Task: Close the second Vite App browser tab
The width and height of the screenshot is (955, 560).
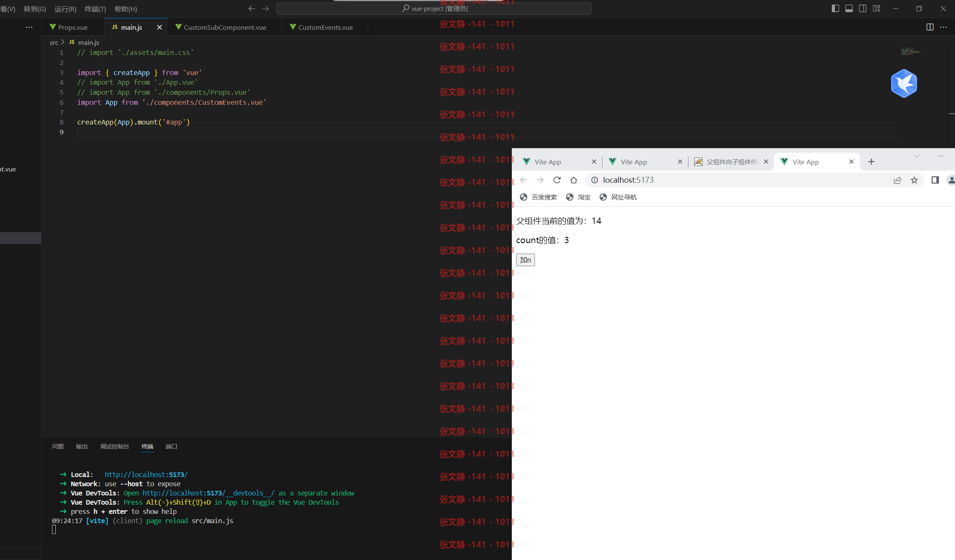Action: tap(680, 162)
